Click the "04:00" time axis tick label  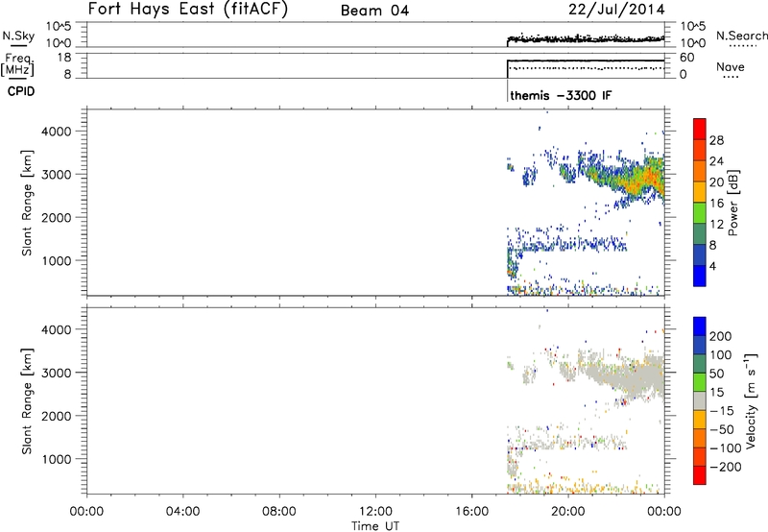(182, 512)
